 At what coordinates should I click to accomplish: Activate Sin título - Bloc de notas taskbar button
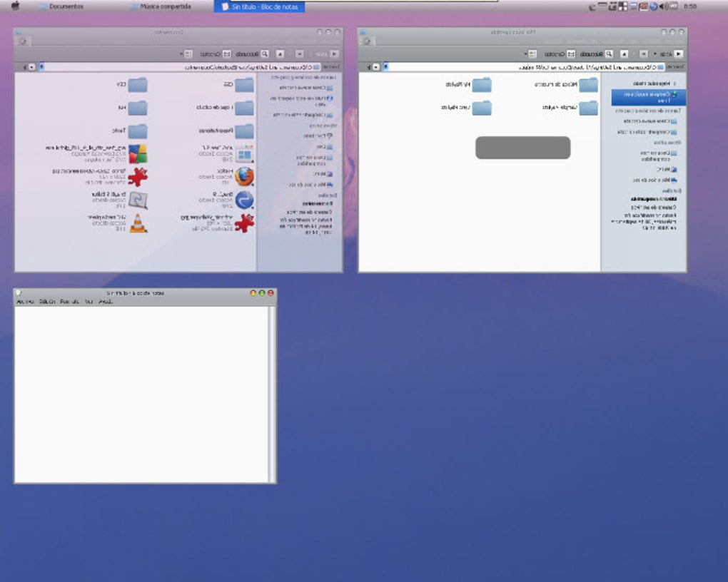[x=259, y=6]
